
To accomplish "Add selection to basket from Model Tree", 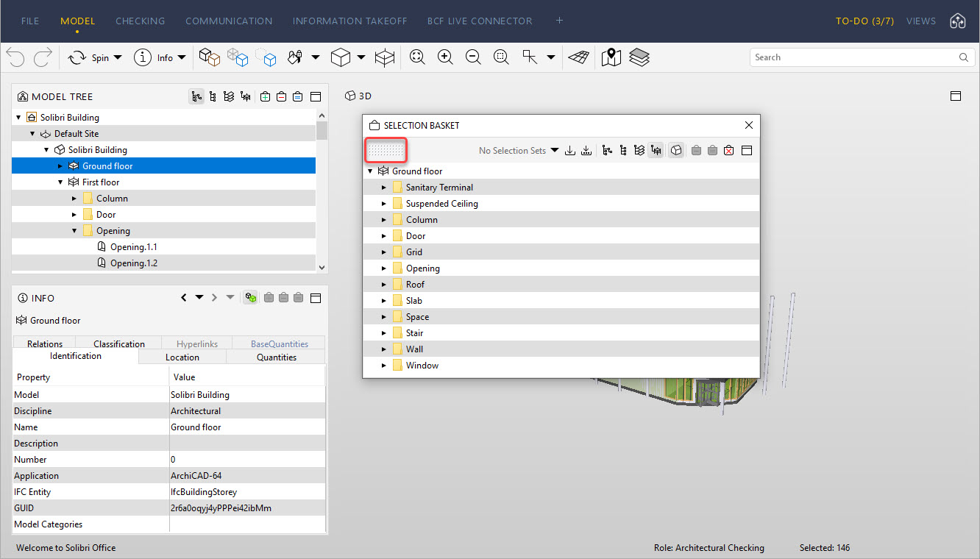I will tap(266, 96).
